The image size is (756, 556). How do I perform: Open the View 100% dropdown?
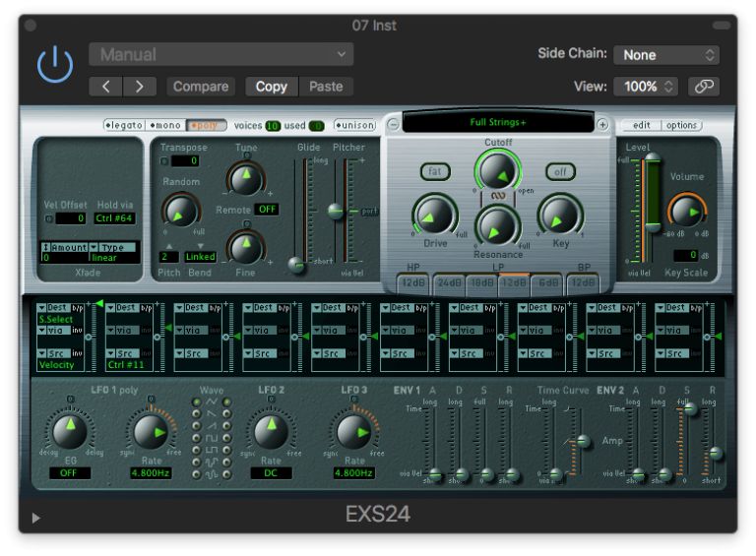point(646,87)
